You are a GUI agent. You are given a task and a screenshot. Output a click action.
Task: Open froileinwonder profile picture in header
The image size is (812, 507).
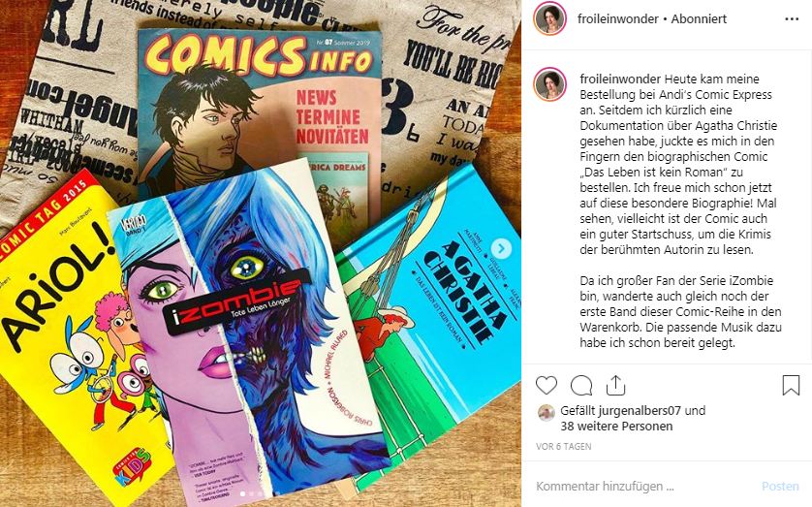point(550,18)
